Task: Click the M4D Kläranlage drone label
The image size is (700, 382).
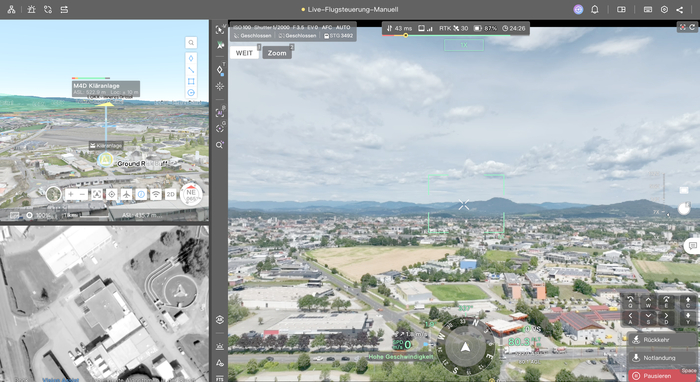Action: point(106,88)
